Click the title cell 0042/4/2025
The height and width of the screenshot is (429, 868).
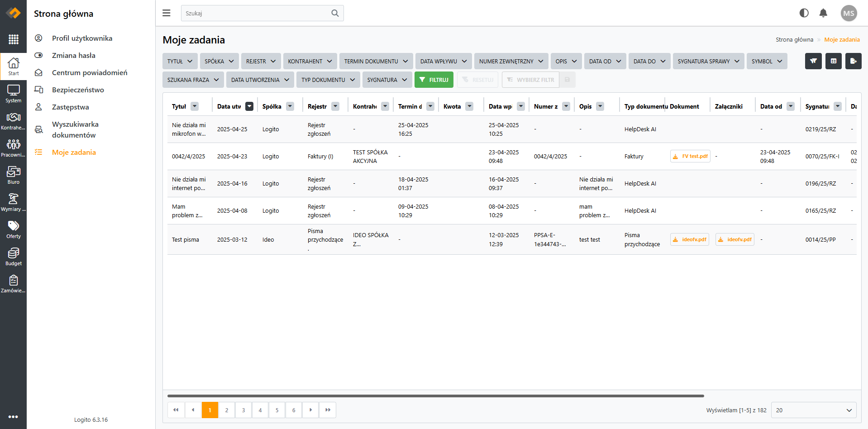click(188, 156)
